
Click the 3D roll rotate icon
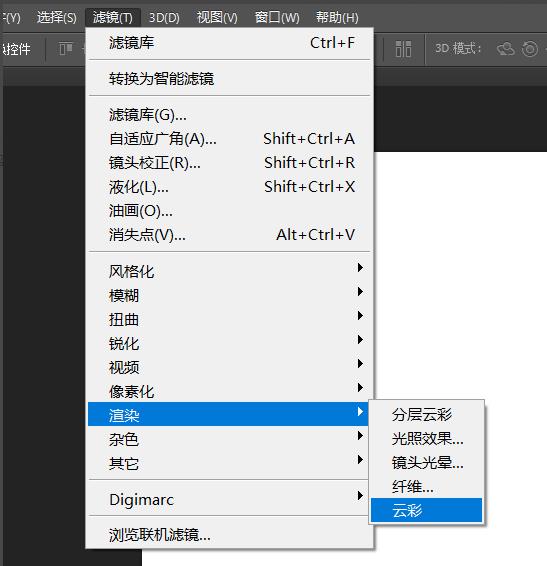click(530, 49)
